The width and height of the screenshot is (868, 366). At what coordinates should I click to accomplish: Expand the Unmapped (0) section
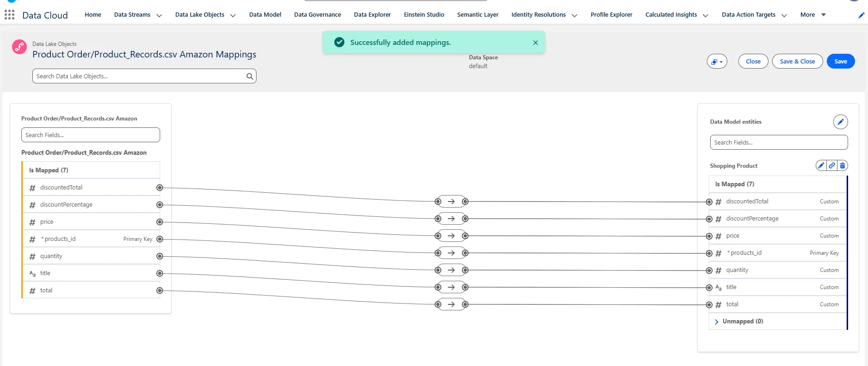coord(717,322)
